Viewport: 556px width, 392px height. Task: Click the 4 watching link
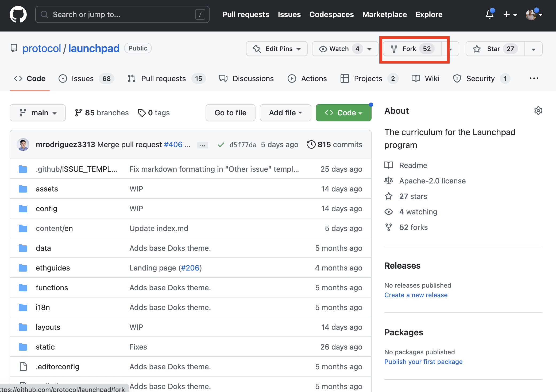point(418,212)
